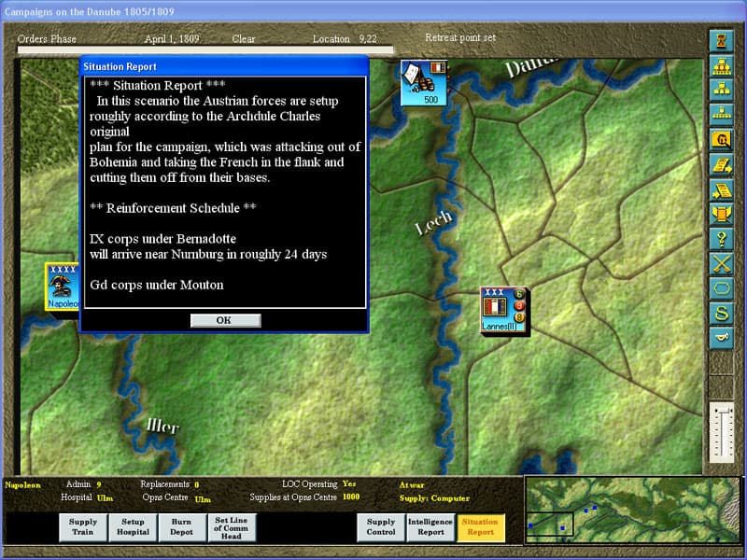Click the crossed swords battle icon
Viewport: 747px width, 560px height.
(721, 264)
